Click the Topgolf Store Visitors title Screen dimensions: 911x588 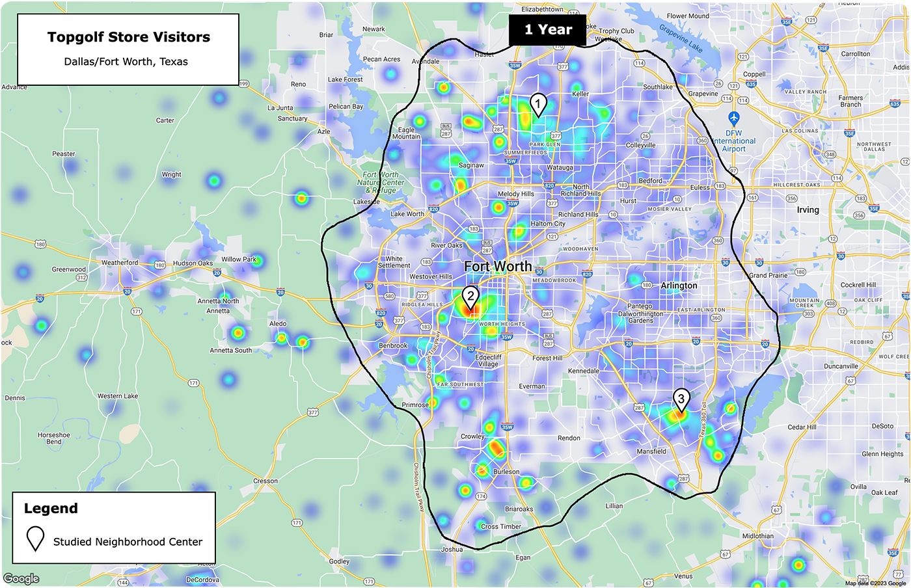[x=129, y=37]
